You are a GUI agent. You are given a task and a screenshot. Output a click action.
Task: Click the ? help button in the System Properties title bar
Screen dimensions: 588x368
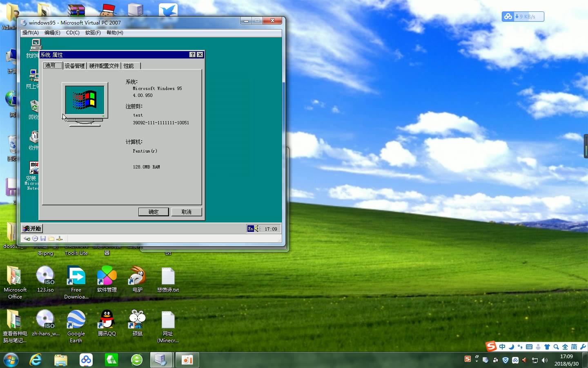193,54
